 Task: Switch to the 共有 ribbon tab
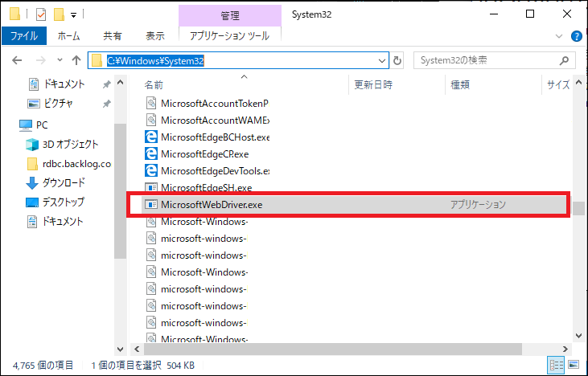point(113,36)
